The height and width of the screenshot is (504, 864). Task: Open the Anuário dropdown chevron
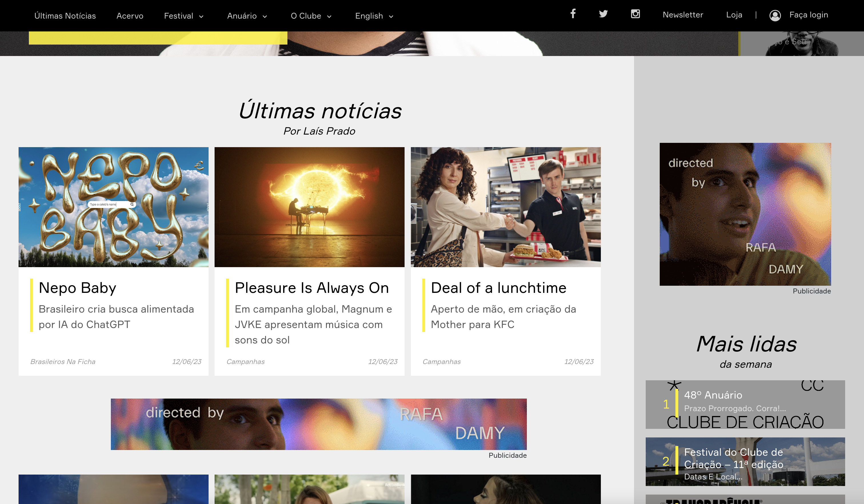coord(265,17)
